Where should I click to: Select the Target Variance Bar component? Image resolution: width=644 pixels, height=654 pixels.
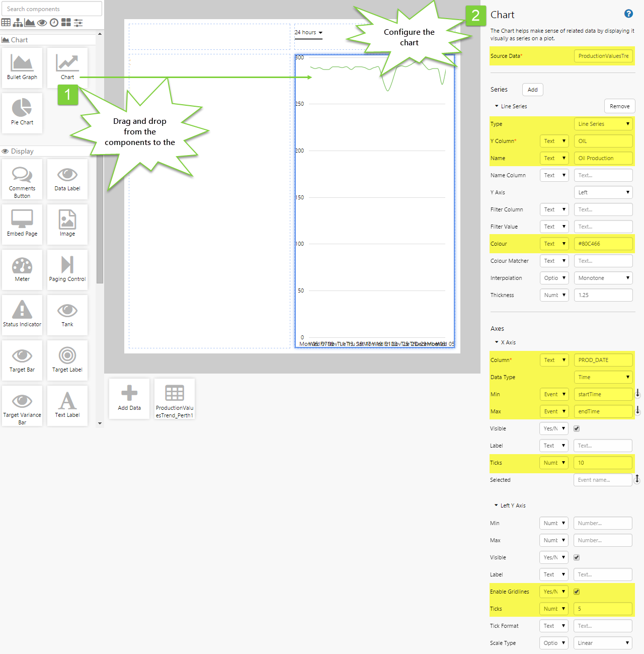click(22, 406)
